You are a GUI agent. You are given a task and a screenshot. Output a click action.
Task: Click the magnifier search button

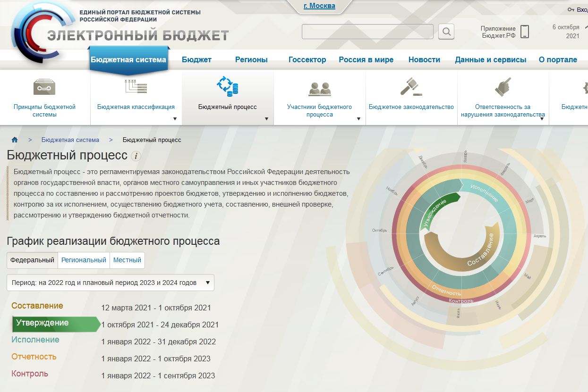click(446, 32)
